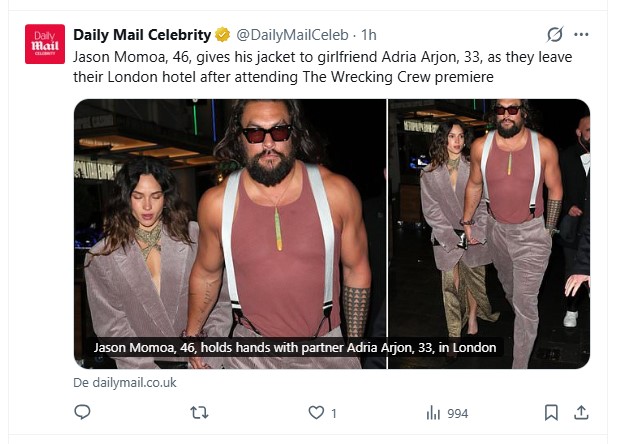The width and height of the screenshot is (620, 444).
Task: Click the headline caption overlay on the image
Action: click(x=295, y=348)
